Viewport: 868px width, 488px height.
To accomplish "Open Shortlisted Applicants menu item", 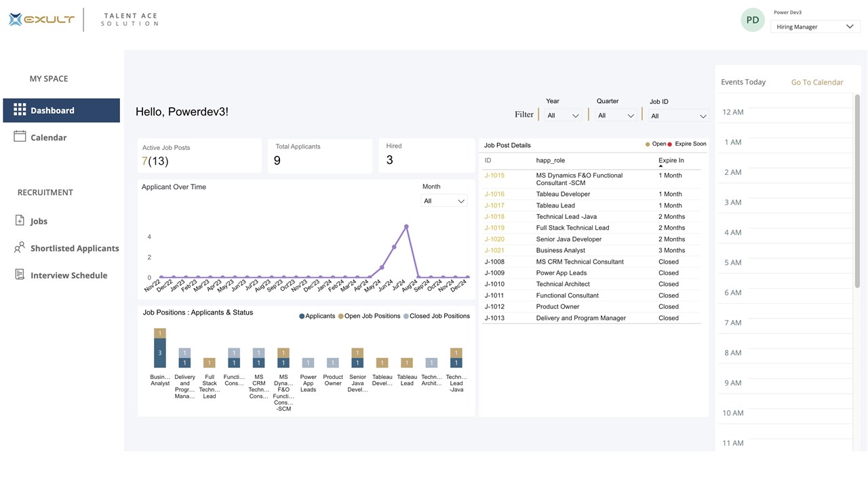I will click(x=75, y=248).
